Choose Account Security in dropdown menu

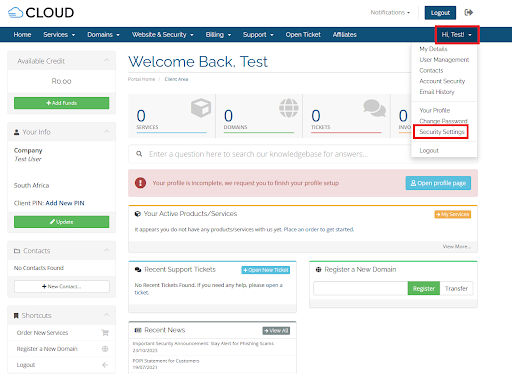pyautogui.click(x=442, y=81)
